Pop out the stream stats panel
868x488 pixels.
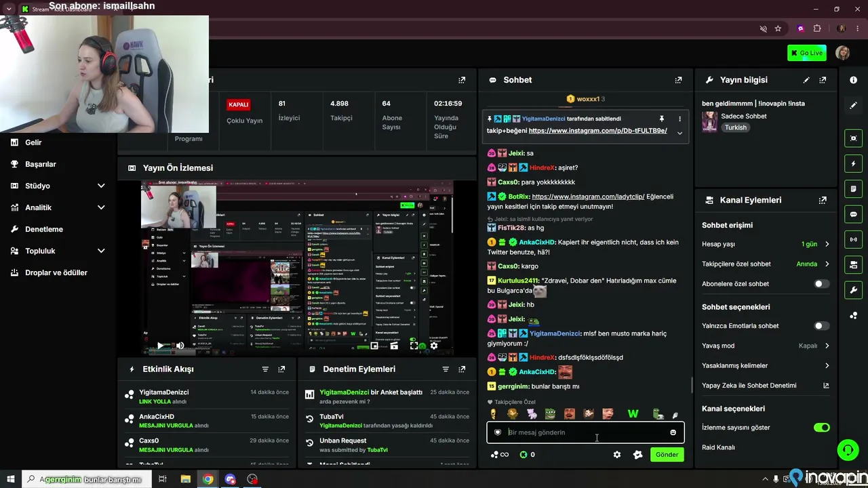tap(462, 80)
